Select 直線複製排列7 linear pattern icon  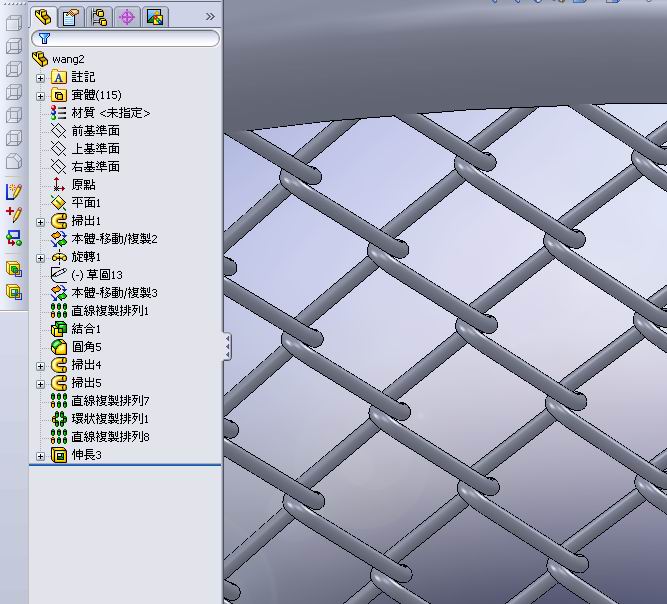59,401
